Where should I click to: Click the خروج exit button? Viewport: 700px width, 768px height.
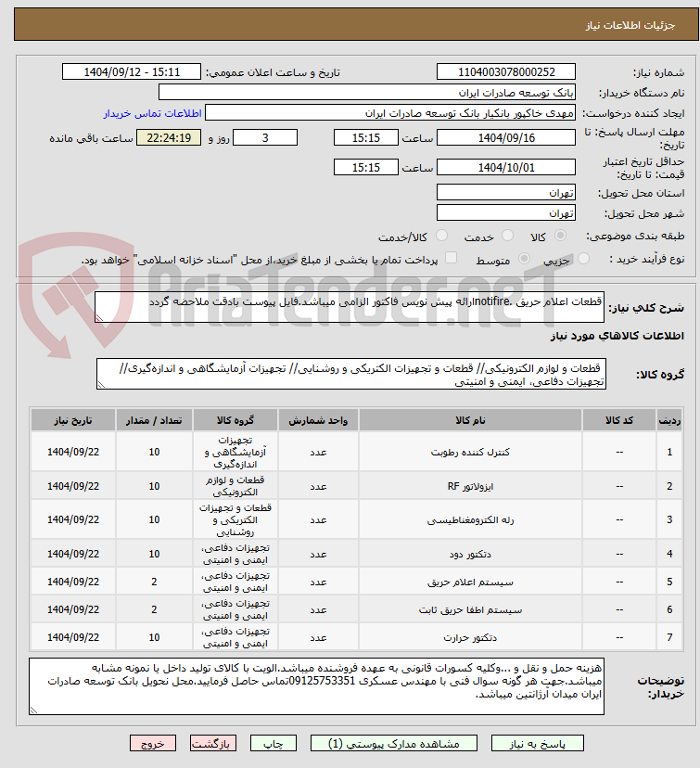click(153, 744)
